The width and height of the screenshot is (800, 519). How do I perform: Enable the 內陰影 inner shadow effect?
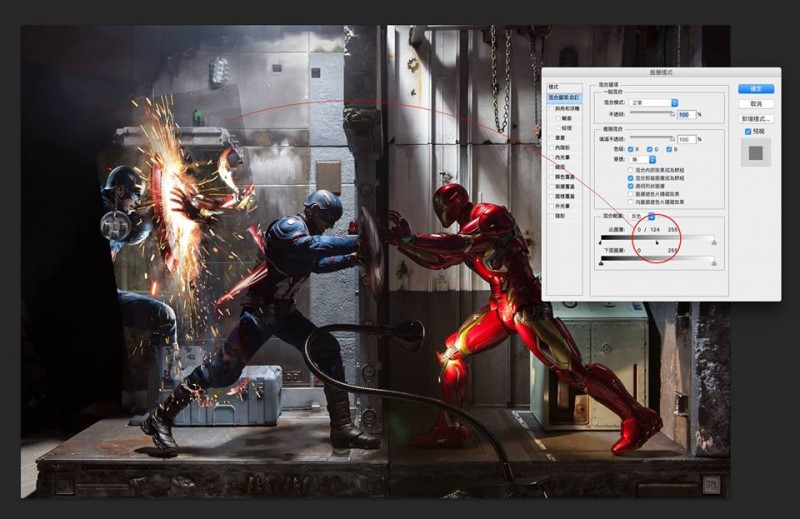click(551, 147)
